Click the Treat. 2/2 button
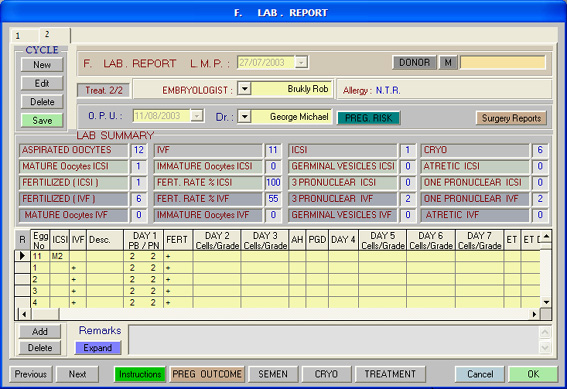This screenshot has width=567, height=389. point(104,90)
